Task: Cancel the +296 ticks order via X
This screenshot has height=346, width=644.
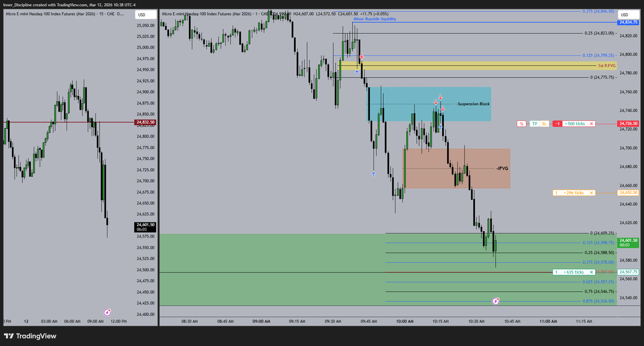Action: (x=591, y=192)
